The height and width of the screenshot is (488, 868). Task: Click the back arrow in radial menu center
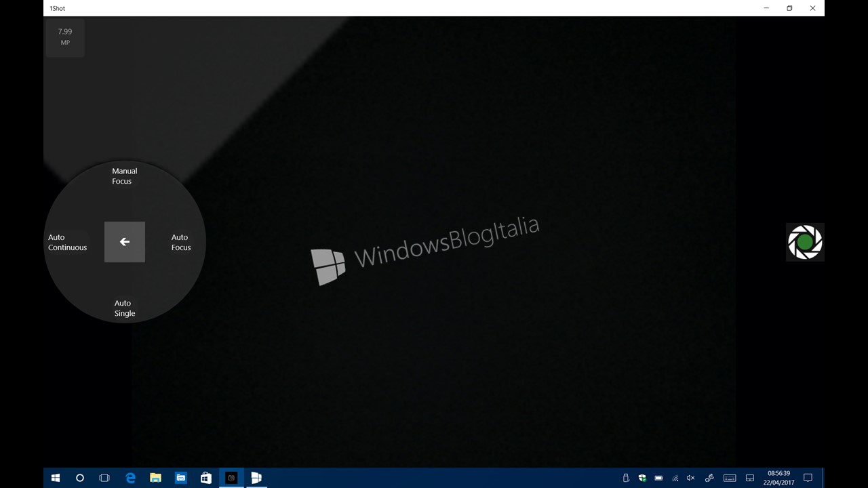125,242
